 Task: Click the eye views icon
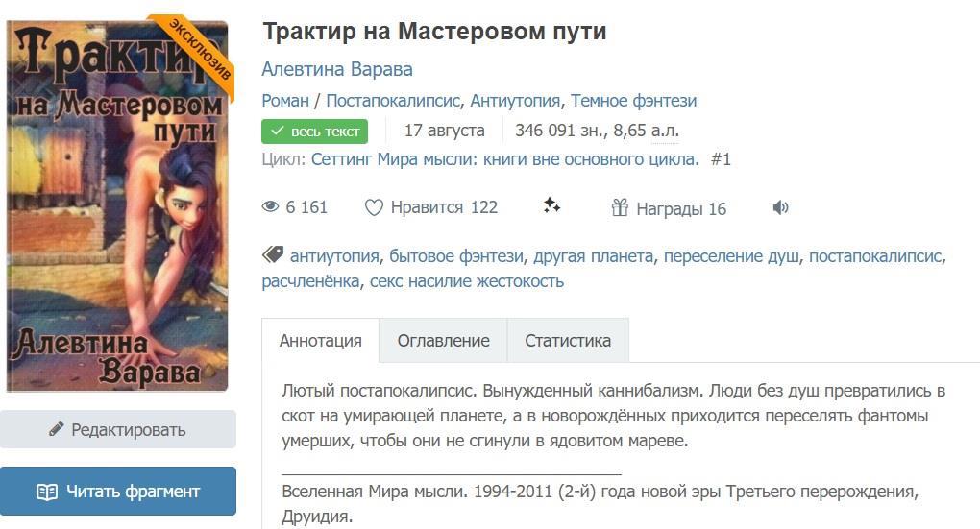click(271, 207)
